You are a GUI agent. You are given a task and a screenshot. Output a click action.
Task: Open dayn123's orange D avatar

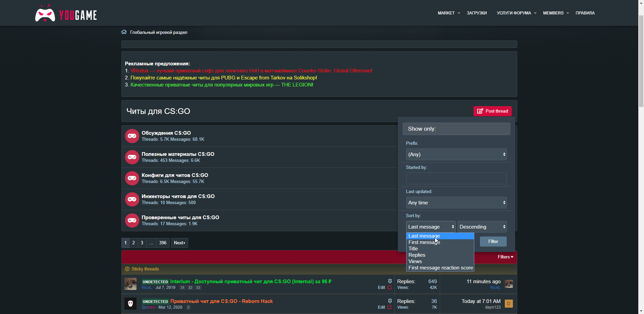pos(509,304)
